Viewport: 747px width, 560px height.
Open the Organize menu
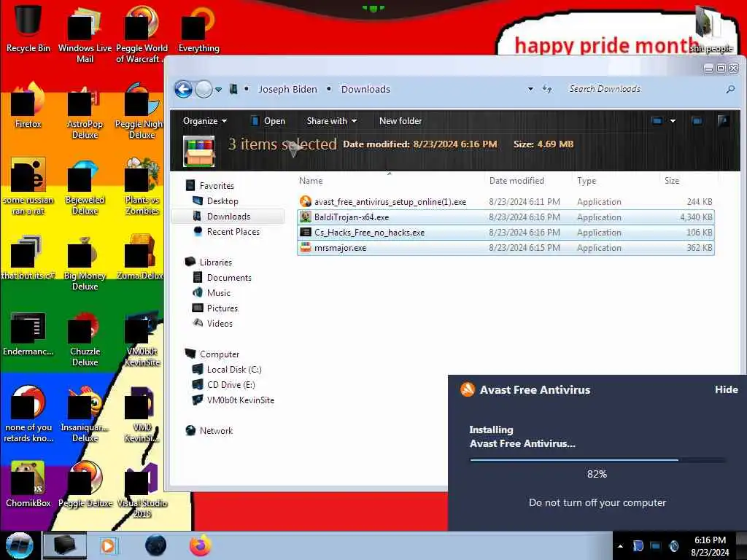tap(205, 121)
